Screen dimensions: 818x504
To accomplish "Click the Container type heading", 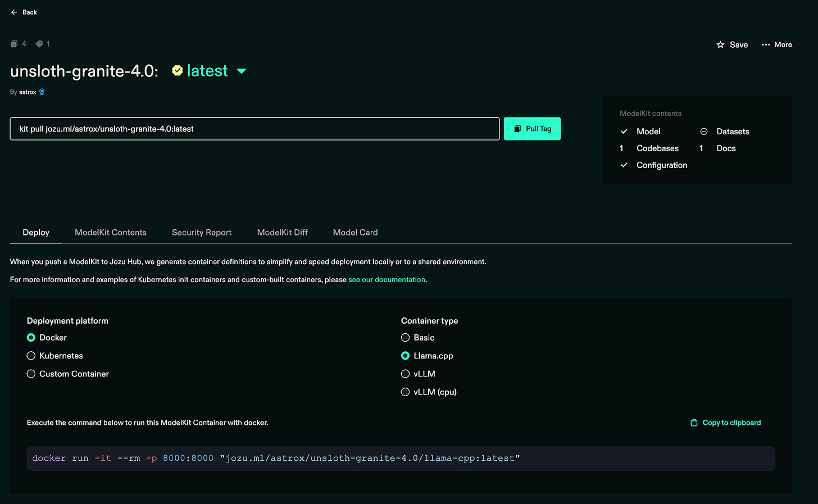I will tap(429, 321).
